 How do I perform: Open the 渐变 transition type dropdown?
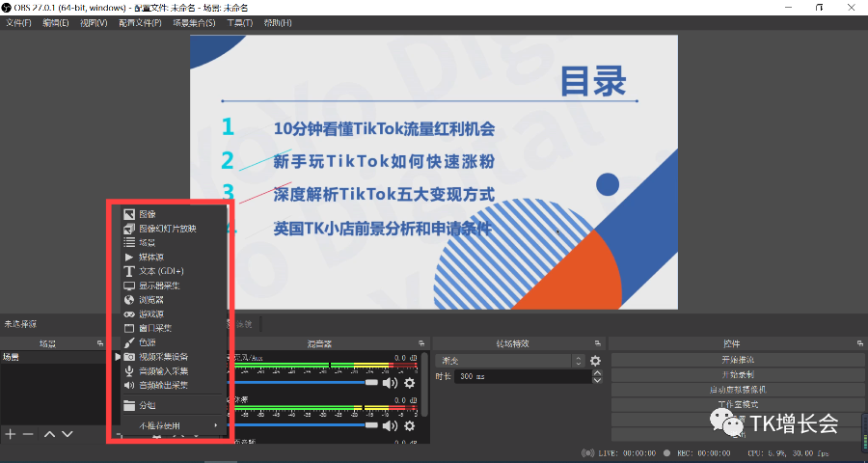coord(510,361)
